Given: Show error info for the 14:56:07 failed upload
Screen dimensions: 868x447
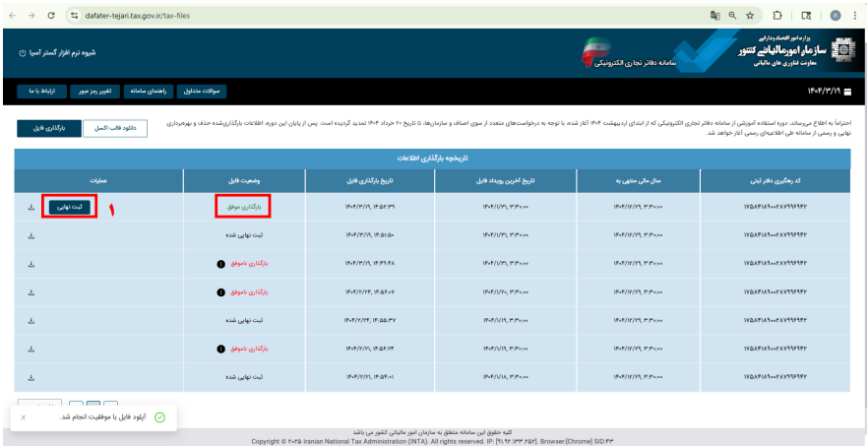Looking at the screenshot, I should click(x=220, y=291).
